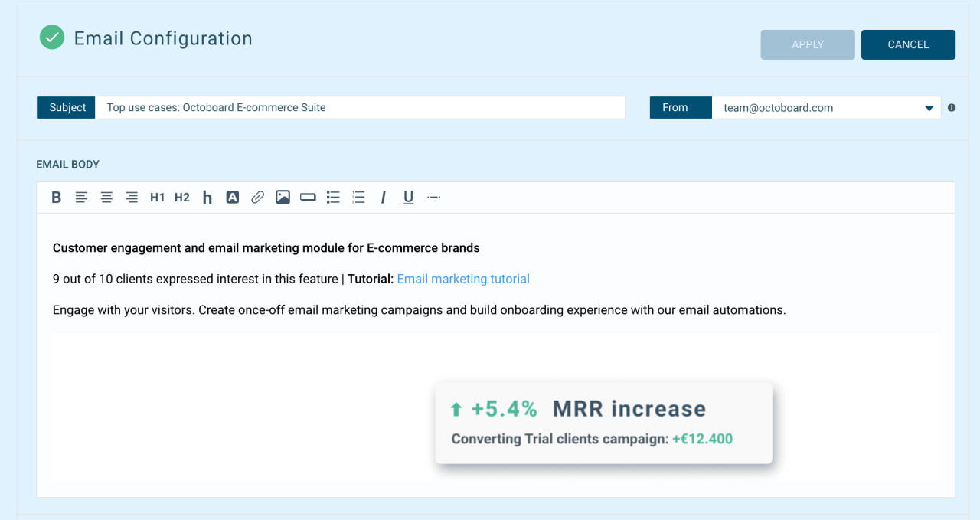Viewport: 980px width, 520px height.
Task: Click the Email Configuration title
Action: (163, 38)
